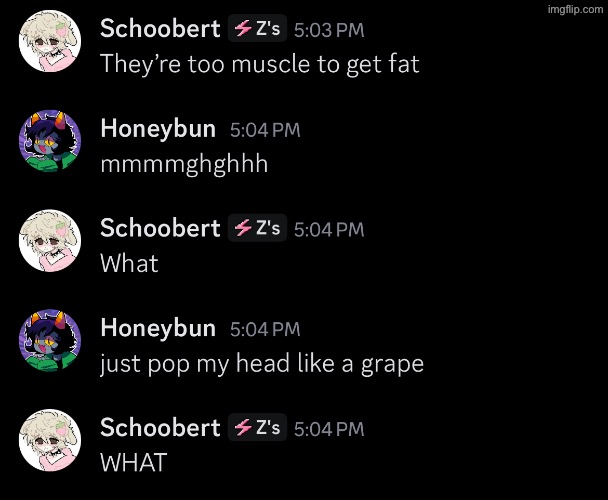Image resolution: width=608 pixels, height=500 pixels.
Task: Select the message 'They're too muscle to get fat'
Action: [260, 64]
